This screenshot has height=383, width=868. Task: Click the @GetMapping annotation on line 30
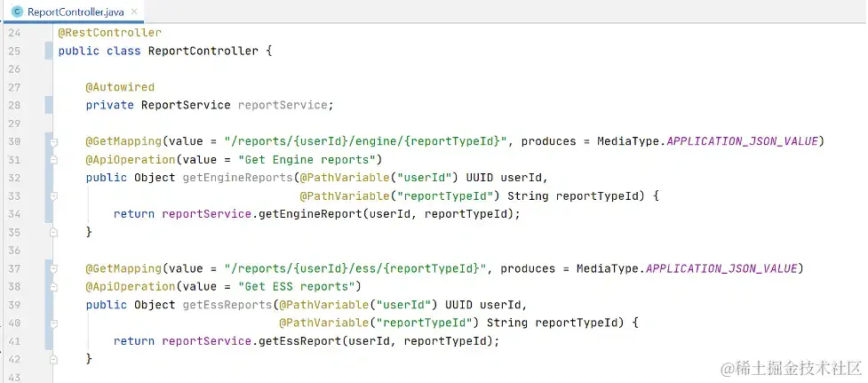[123, 141]
